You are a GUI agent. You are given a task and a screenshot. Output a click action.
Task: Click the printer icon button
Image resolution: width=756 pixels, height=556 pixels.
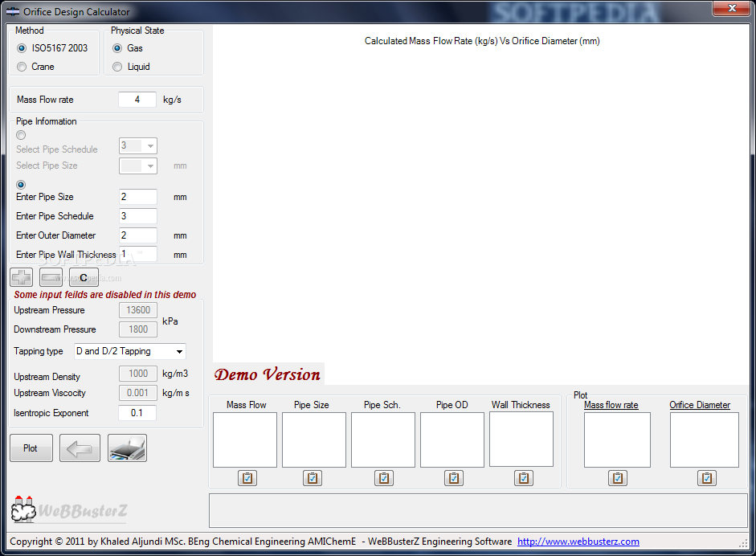pyautogui.click(x=127, y=448)
